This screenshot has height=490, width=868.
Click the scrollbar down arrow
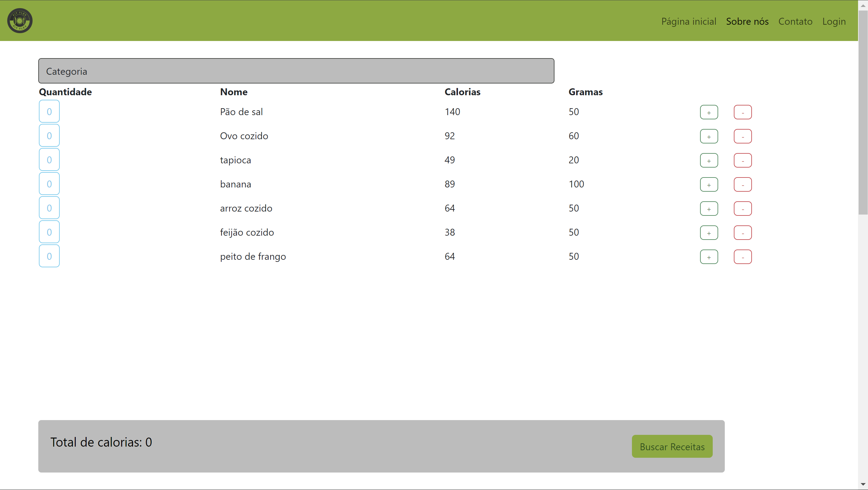(x=863, y=485)
